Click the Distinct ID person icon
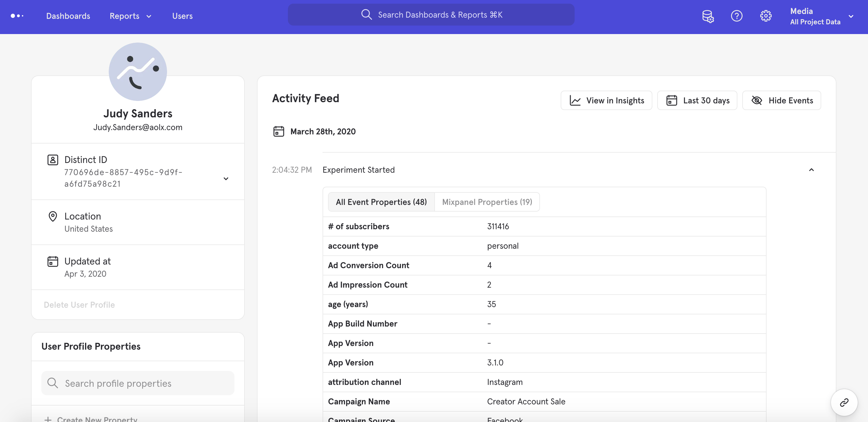This screenshot has width=868, height=422. click(x=53, y=160)
